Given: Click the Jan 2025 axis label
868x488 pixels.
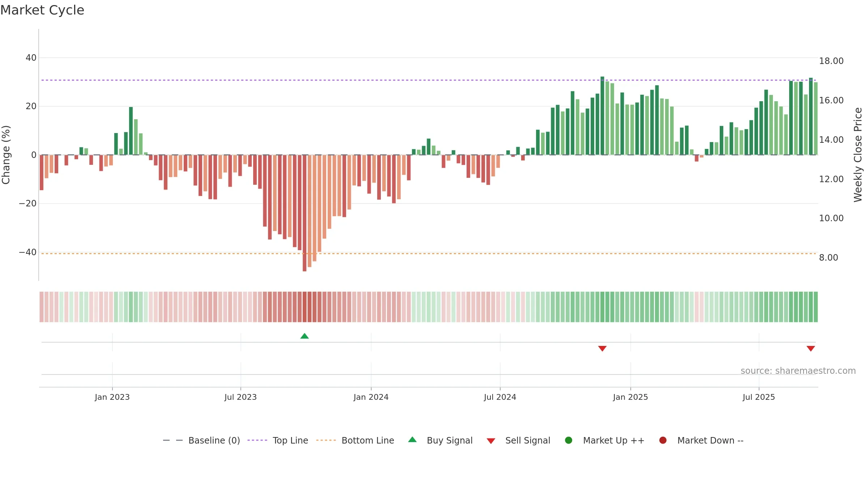Looking at the screenshot, I should pyautogui.click(x=630, y=397).
